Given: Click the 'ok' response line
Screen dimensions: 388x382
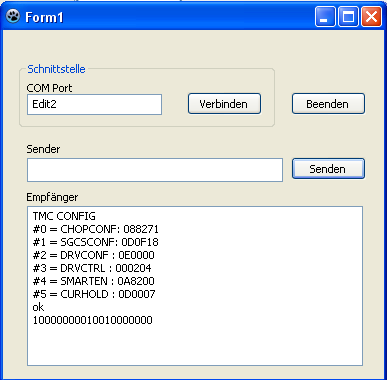Looking at the screenshot, I should point(38,307).
